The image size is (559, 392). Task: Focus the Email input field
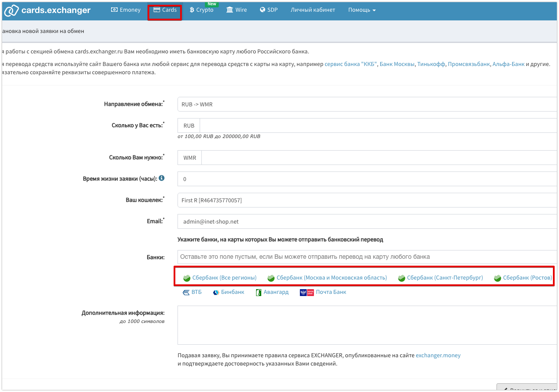(367, 221)
